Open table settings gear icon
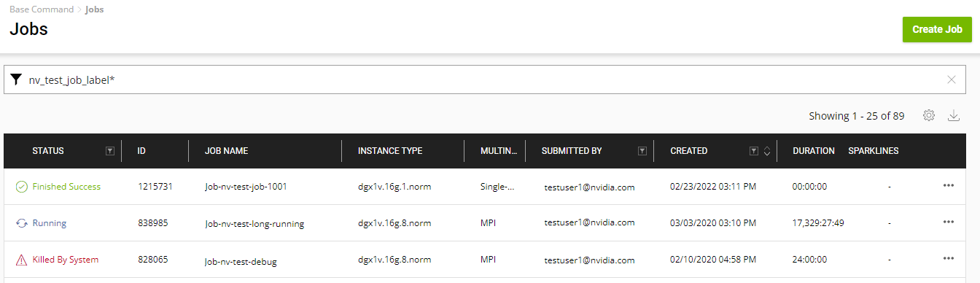This screenshot has height=283, width=980. coord(929,115)
